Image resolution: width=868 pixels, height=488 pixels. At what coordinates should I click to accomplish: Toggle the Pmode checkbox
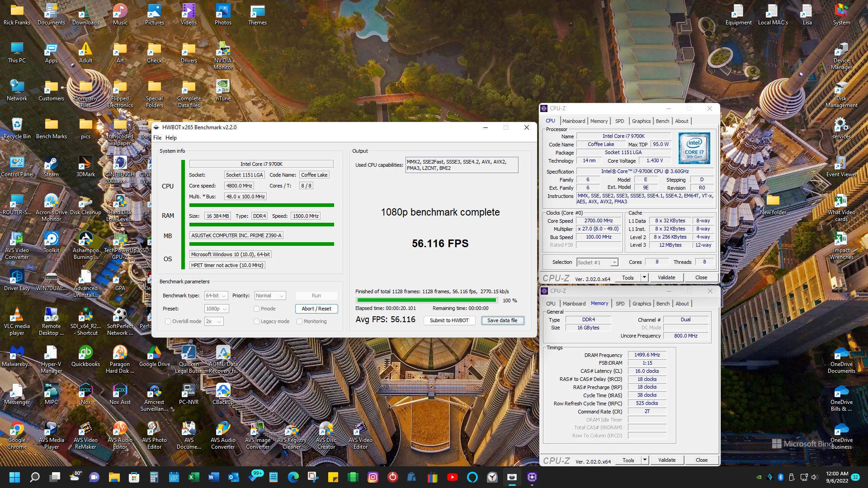tap(256, 309)
